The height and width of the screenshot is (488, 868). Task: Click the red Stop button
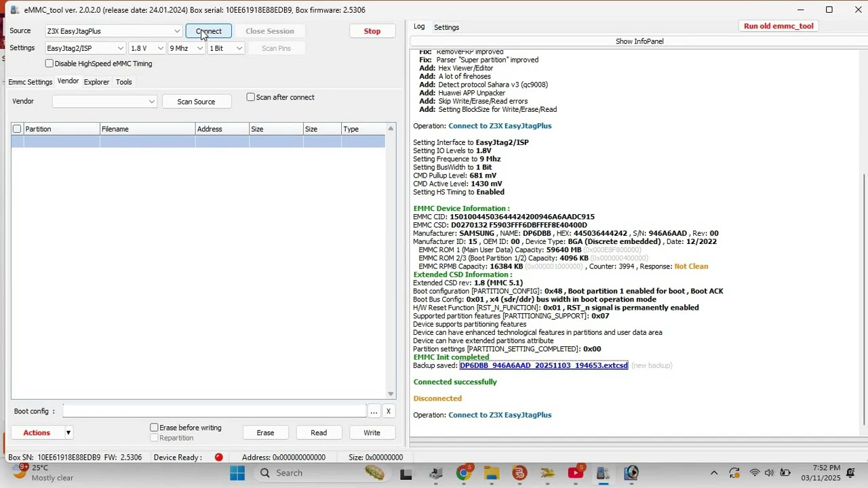[x=372, y=31]
